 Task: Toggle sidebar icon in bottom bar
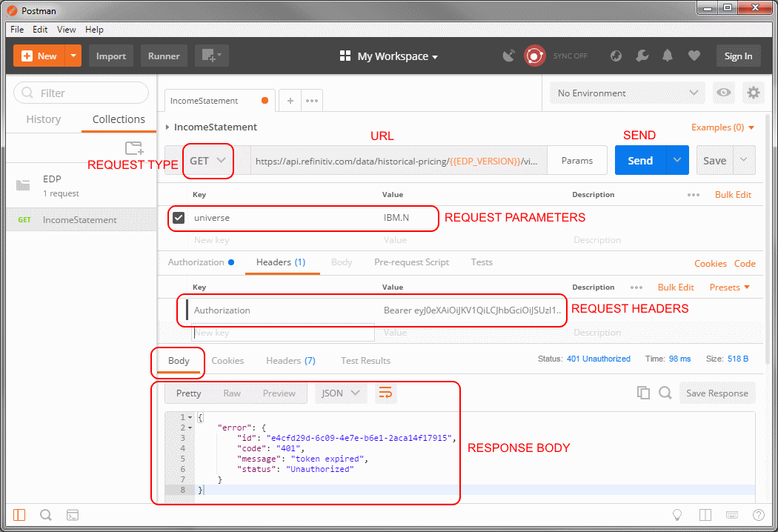[x=19, y=515]
